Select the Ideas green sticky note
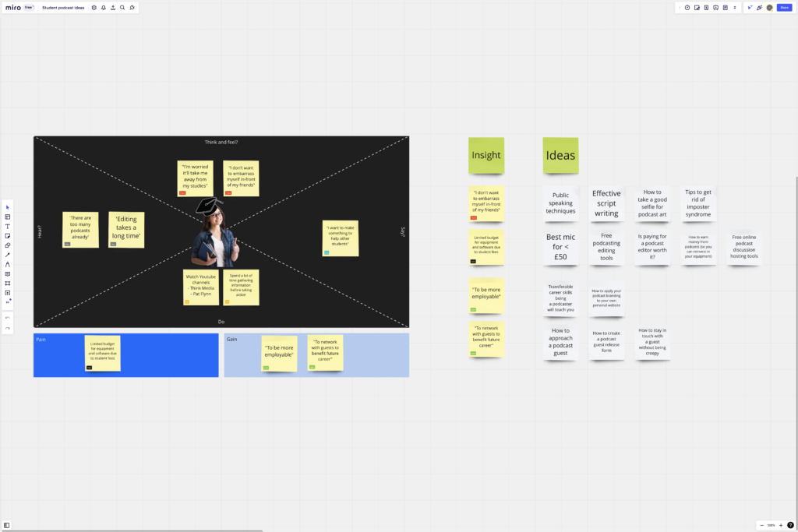Image resolution: width=798 pixels, height=532 pixels. (x=560, y=155)
